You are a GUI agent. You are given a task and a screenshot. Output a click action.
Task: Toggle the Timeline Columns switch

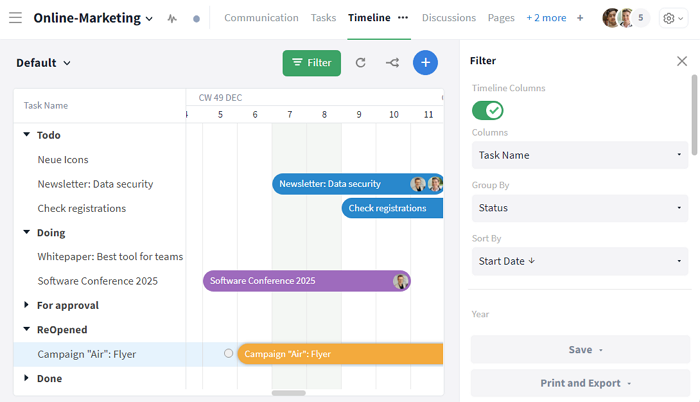(x=488, y=109)
